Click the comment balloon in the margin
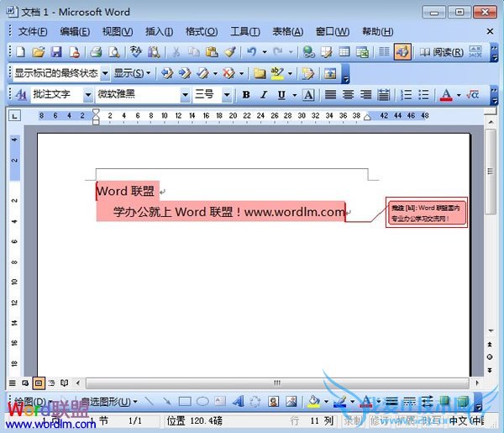Viewport: 504px width, 433px height. [427, 213]
